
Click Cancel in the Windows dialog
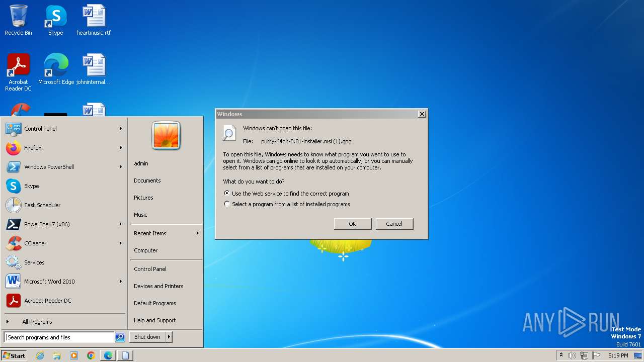click(x=394, y=224)
